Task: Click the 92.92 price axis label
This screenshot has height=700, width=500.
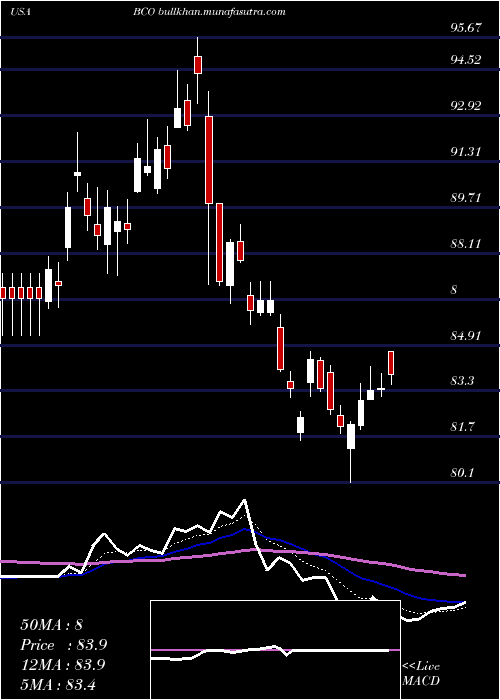Action: 466,106
